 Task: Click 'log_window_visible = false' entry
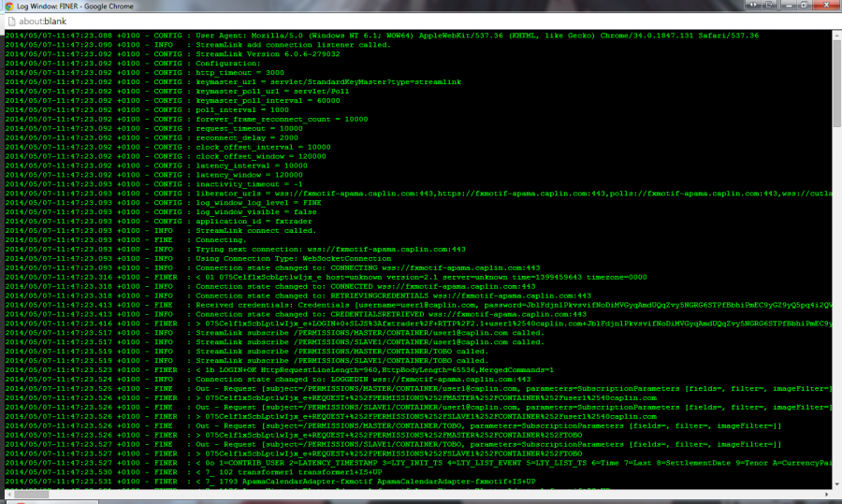161,212
